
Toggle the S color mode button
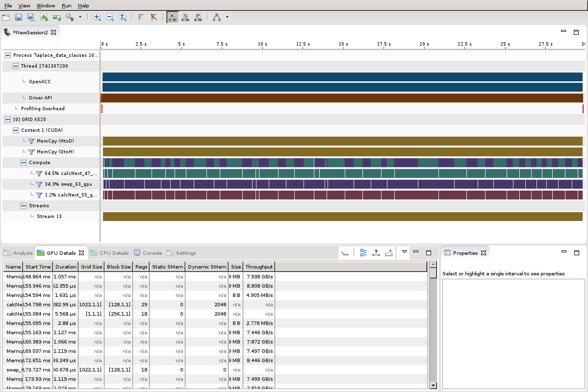pos(185,17)
